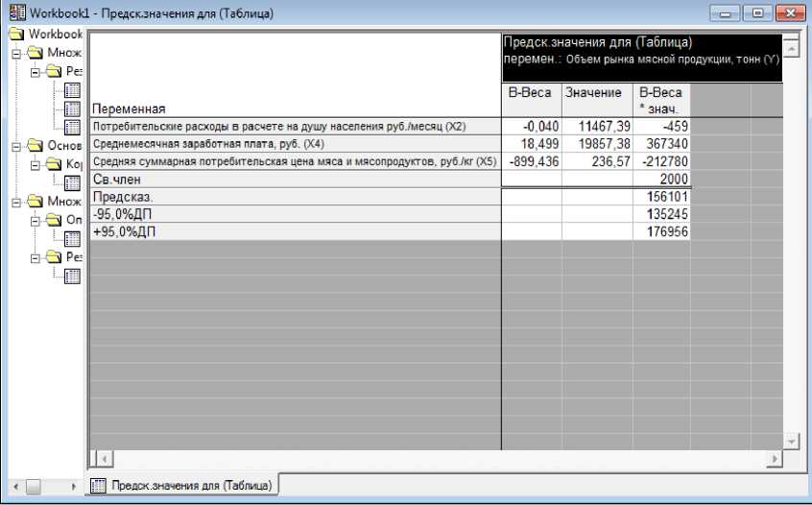Image resolution: width=812 pixels, height=505 pixels.
Task: Click the cell with value 367340
Action: point(661,144)
